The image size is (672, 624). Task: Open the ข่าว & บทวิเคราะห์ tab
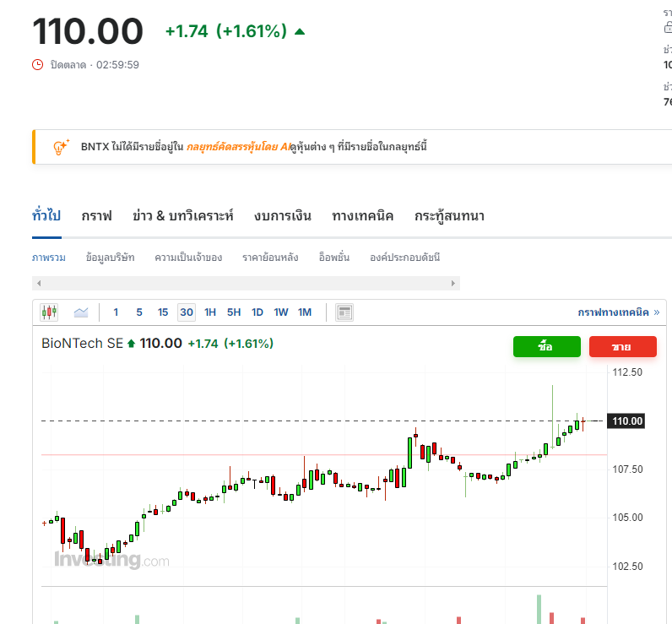tap(183, 215)
